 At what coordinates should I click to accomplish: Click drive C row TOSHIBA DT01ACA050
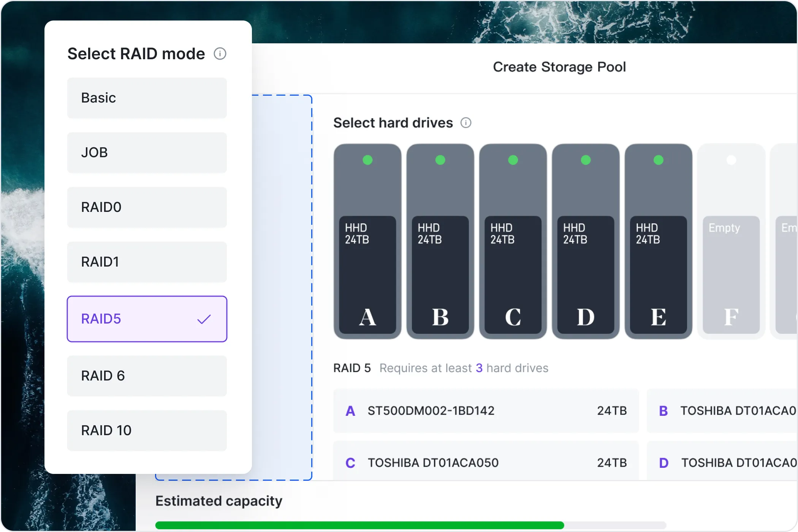point(486,461)
